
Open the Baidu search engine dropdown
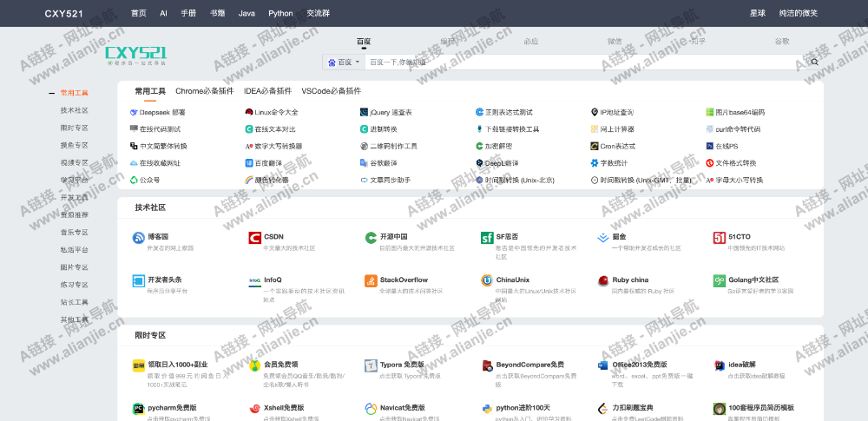point(344,62)
